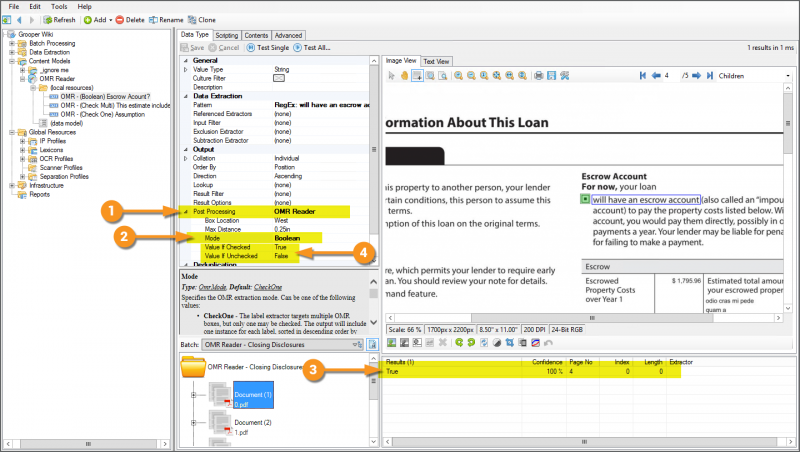Click the checked escrow account checkbox on document
Viewport: 800px width, 452px height.
point(585,199)
